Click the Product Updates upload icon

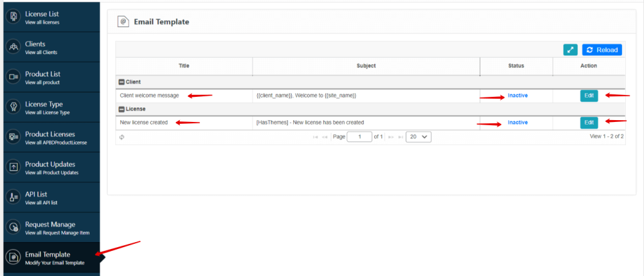[x=14, y=167]
